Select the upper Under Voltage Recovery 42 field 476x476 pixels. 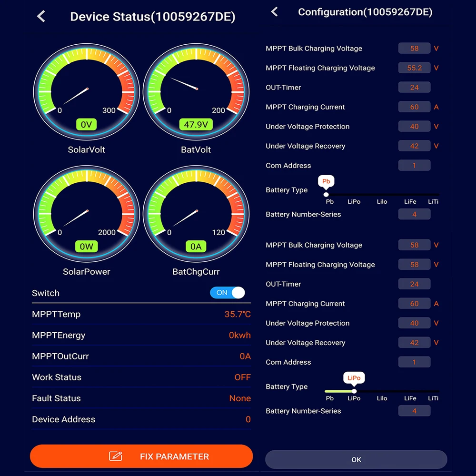pyautogui.click(x=415, y=146)
